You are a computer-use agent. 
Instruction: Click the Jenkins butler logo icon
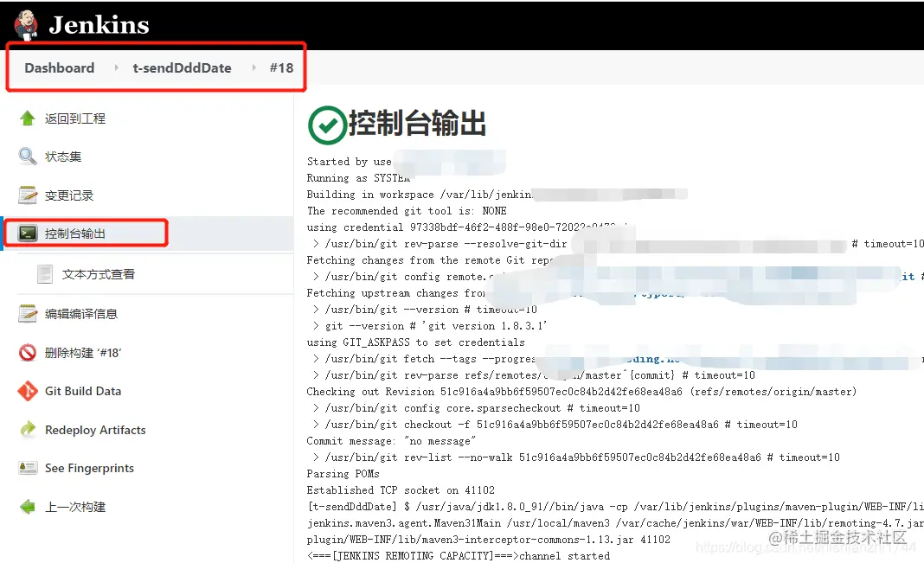26,25
